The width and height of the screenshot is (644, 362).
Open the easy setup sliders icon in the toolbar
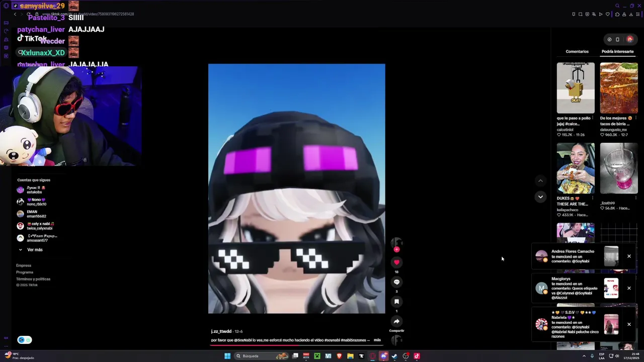pyautogui.click(x=638, y=14)
